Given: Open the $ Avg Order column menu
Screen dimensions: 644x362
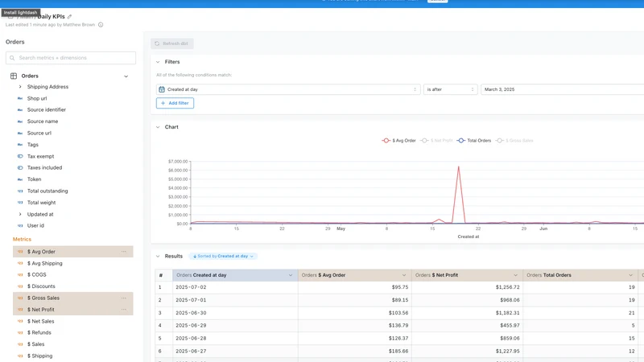Looking at the screenshot, I should (x=404, y=275).
